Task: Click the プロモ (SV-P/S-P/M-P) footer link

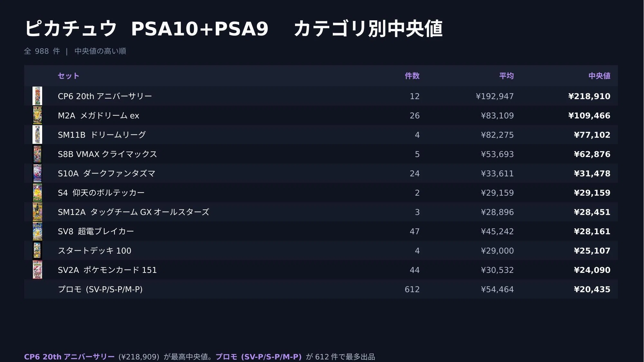Action: point(258,357)
